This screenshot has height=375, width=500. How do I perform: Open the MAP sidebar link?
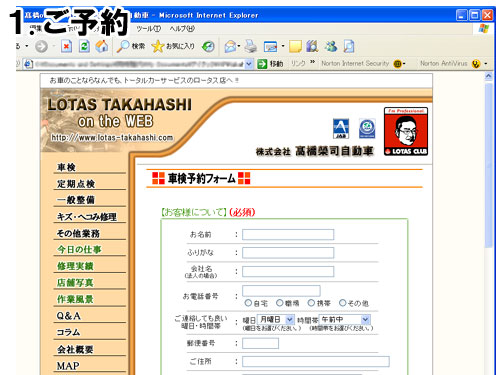tap(68, 366)
